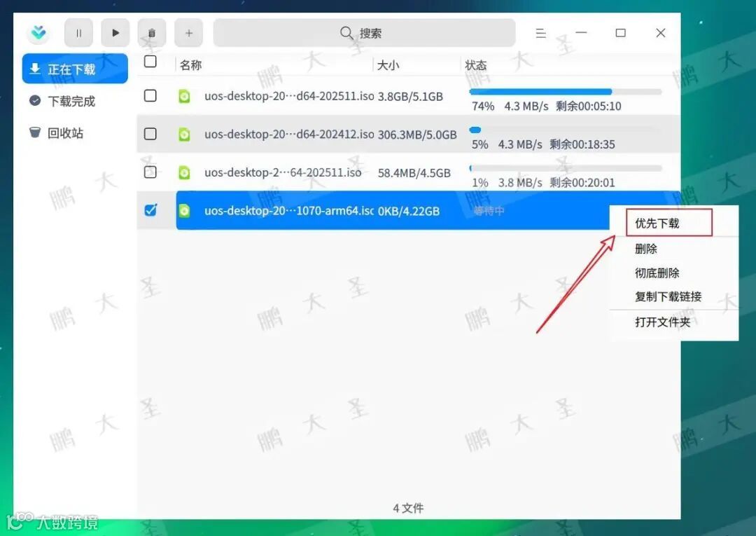Click the magnifier search icon
Screen dimensions: 756x536
coord(346,33)
